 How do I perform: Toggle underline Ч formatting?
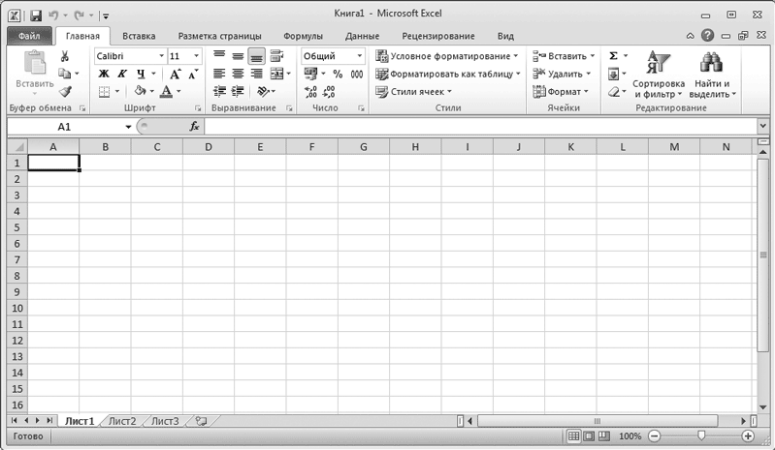point(141,74)
